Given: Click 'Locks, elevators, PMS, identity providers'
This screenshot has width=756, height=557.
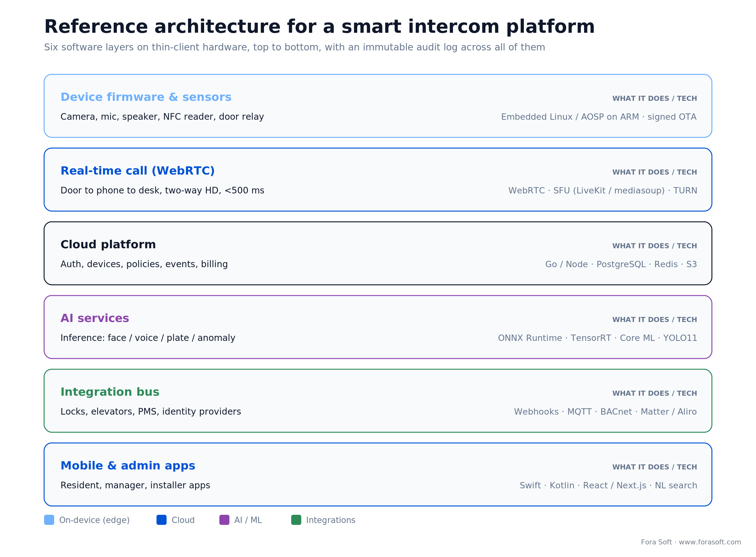Looking at the screenshot, I should 151,412.
